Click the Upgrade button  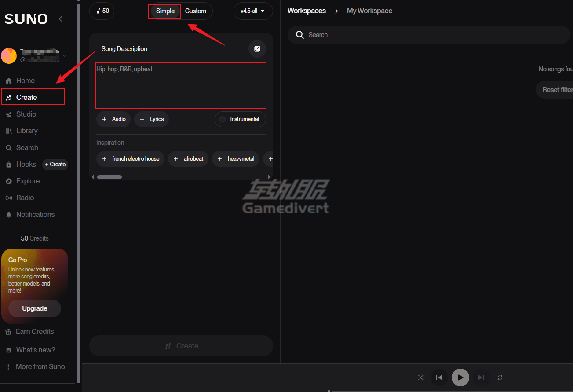pyautogui.click(x=35, y=308)
